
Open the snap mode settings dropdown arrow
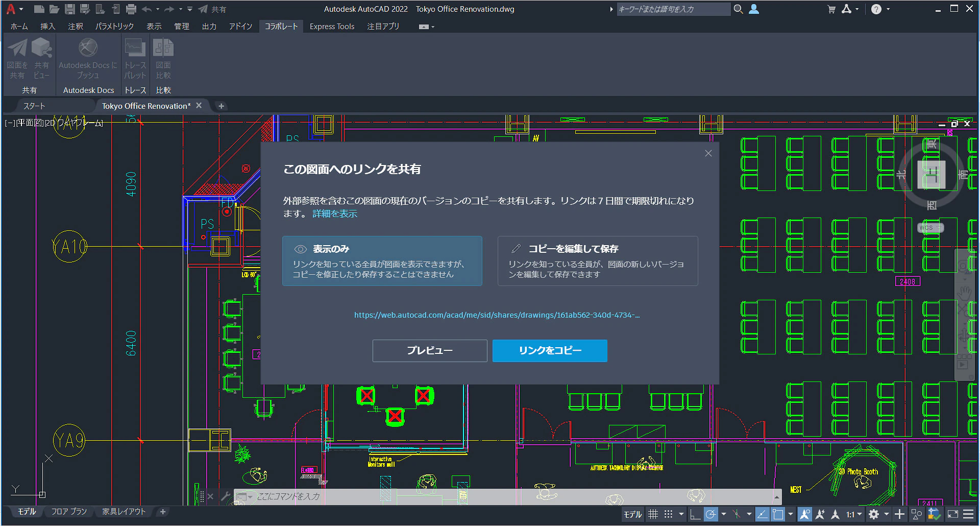[681, 514]
